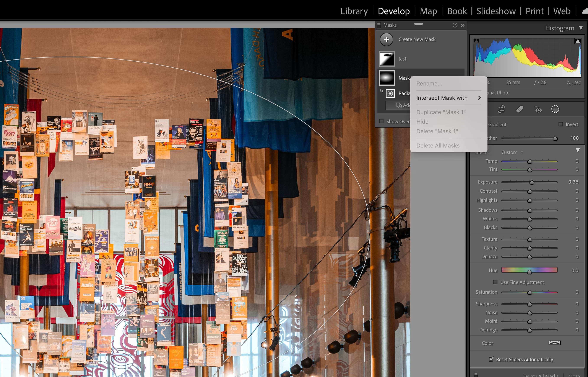
Task: Switch to the Library module
Action: point(354,11)
